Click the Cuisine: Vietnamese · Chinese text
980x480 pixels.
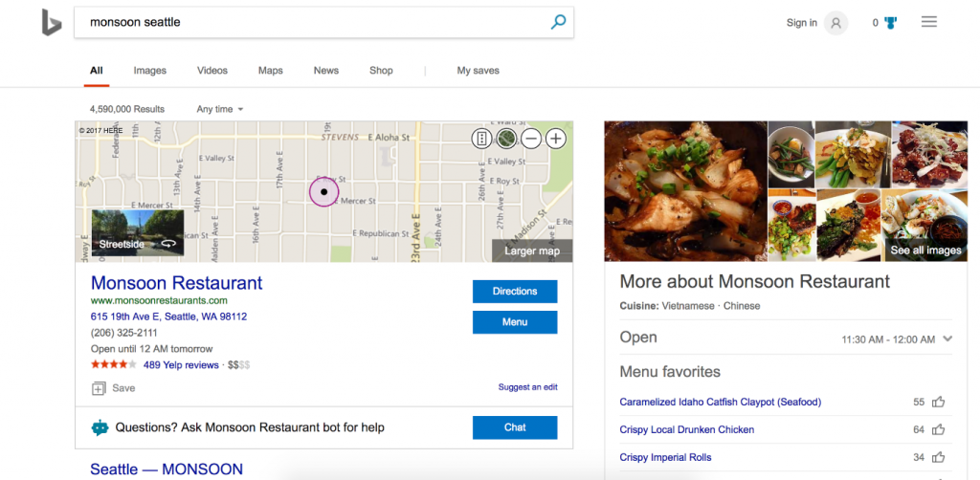coord(690,306)
